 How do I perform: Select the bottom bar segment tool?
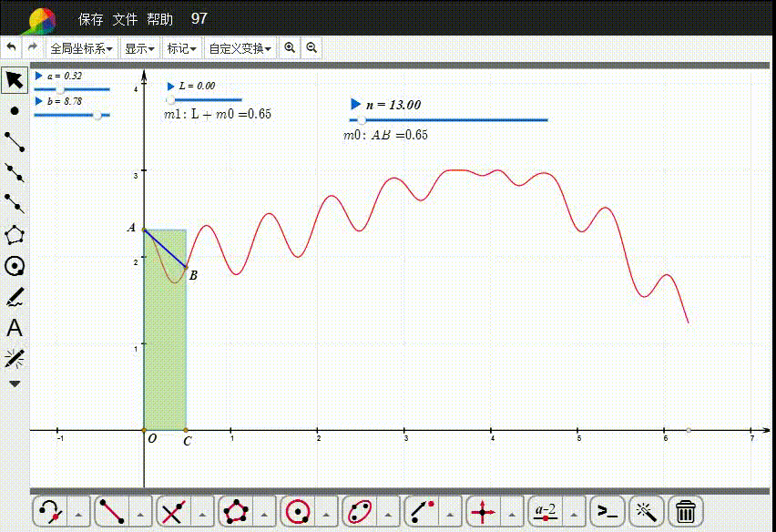(112, 511)
